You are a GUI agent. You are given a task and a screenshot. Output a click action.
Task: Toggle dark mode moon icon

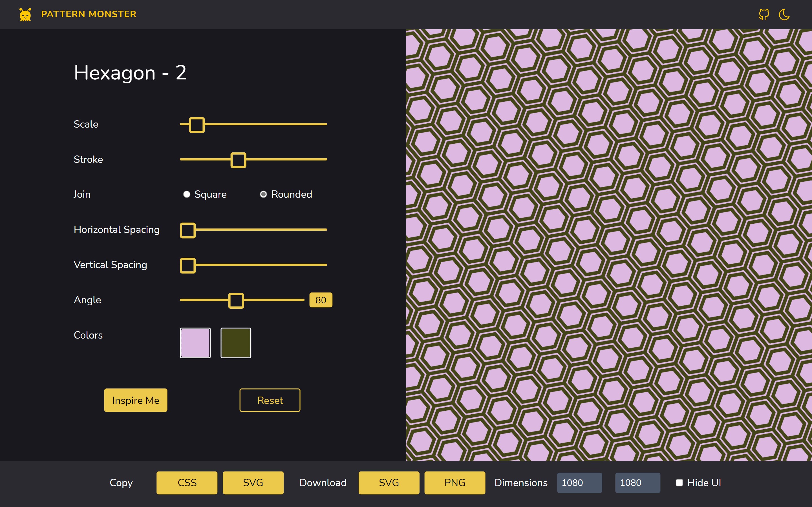pos(784,14)
